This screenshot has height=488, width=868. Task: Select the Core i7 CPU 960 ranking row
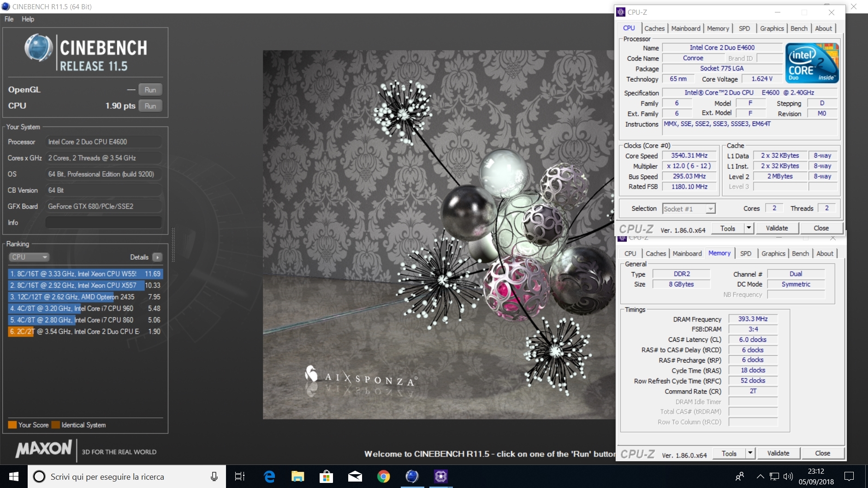[x=85, y=308]
